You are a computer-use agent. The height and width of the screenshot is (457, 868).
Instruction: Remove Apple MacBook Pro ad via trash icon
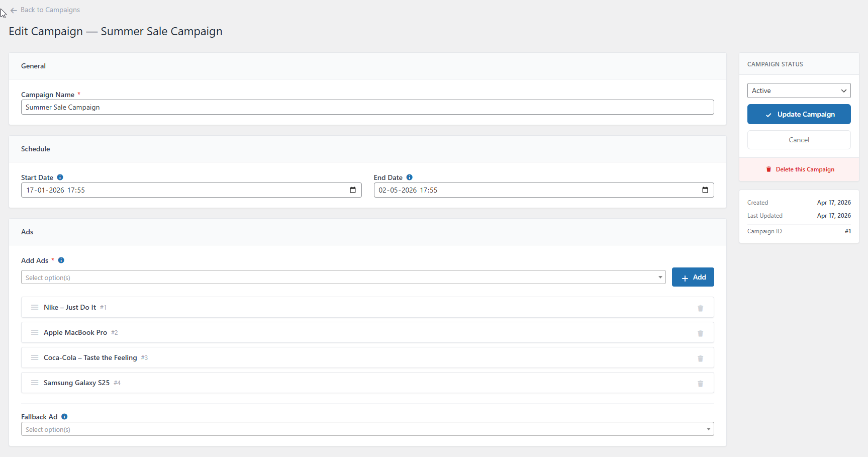click(x=700, y=333)
